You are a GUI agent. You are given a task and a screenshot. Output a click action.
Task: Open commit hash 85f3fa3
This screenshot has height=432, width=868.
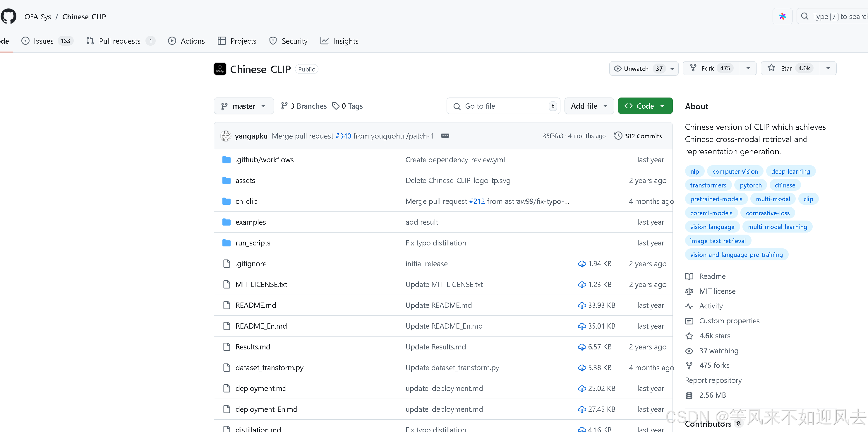[553, 136]
